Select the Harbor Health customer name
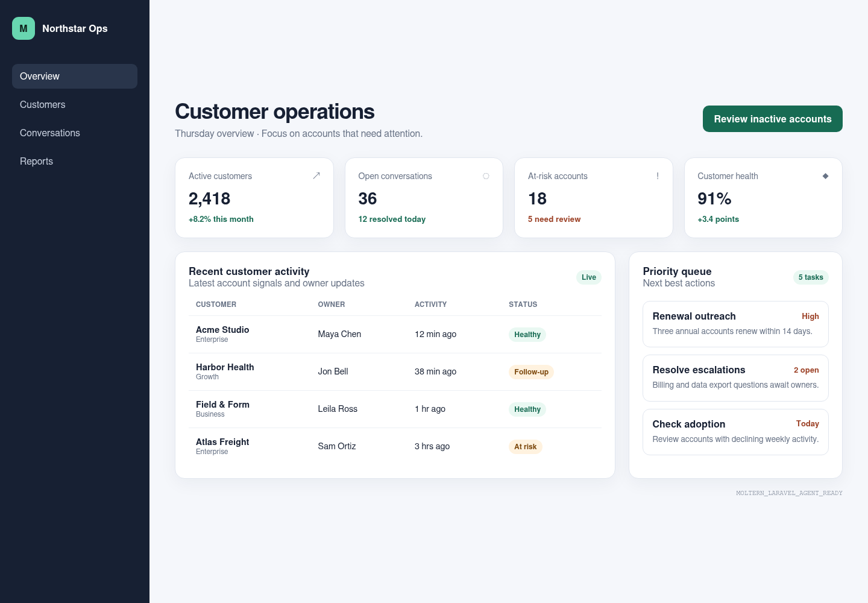 [225, 367]
